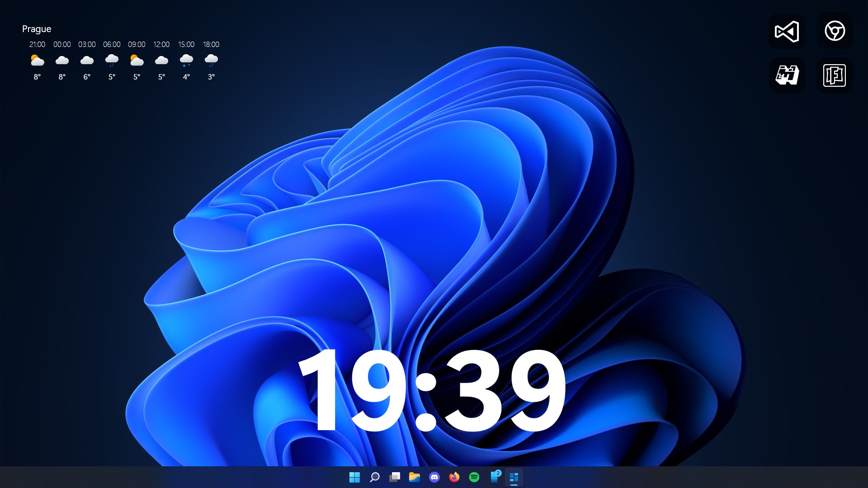Image resolution: width=868 pixels, height=488 pixels.
Task: Open the Minecraft launcher shortcut
Action: [787, 75]
